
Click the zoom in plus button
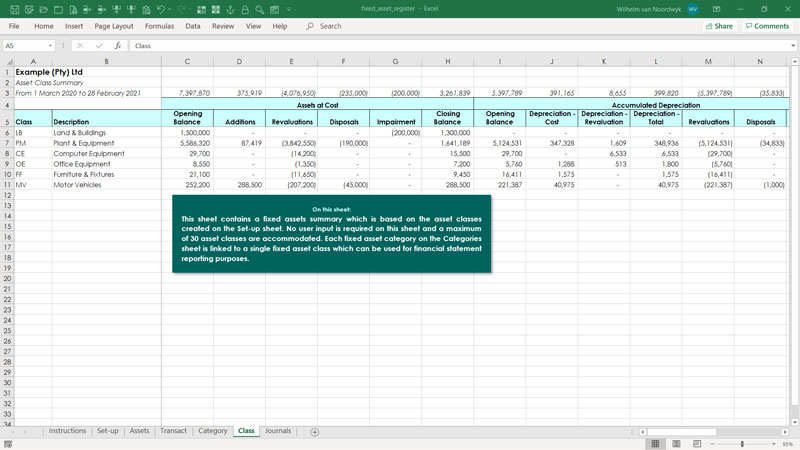(774, 444)
